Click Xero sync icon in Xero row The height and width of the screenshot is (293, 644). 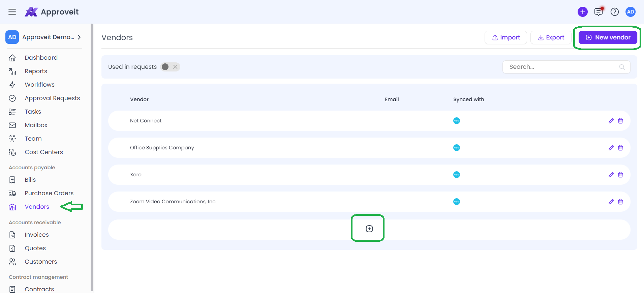pos(457,175)
